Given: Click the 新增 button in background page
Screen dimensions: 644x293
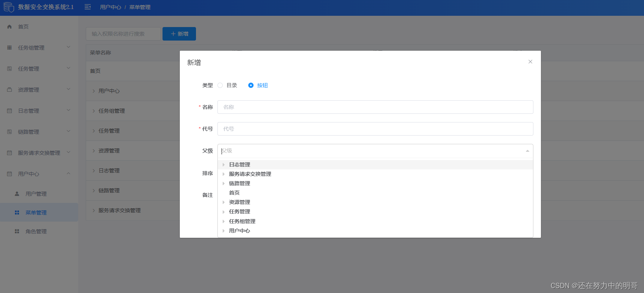Looking at the screenshot, I should [179, 34].
